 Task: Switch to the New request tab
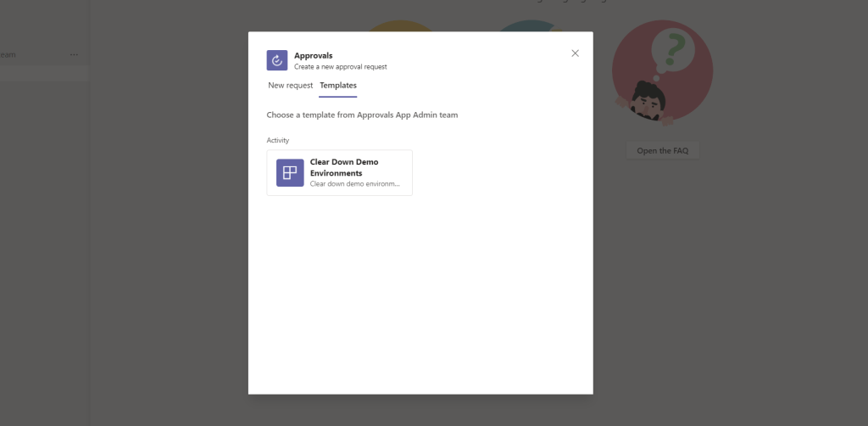(x=290, y=86)
